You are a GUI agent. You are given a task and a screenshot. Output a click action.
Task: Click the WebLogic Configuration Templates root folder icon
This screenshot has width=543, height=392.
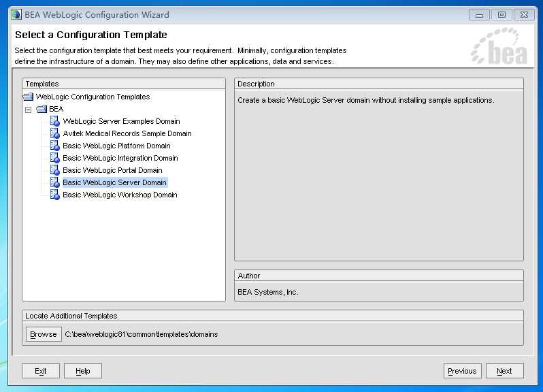[x=28, y=97]
